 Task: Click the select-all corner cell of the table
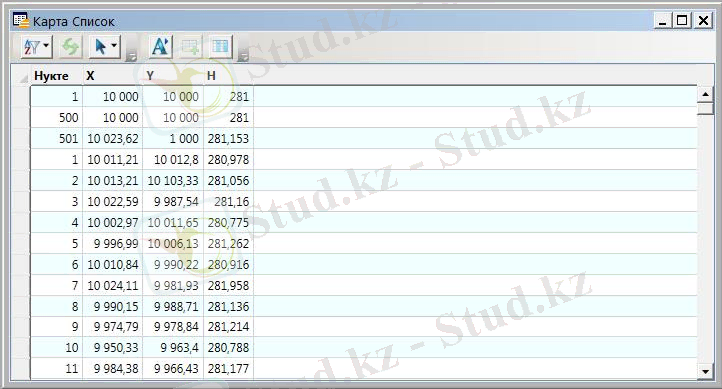click(21, 75)
